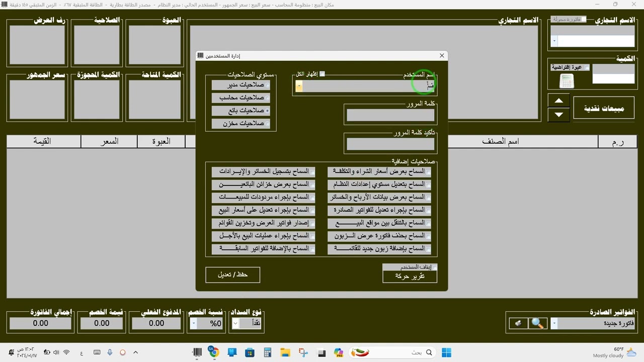Open the blue desktop app in taskbar

pos(232,352)
